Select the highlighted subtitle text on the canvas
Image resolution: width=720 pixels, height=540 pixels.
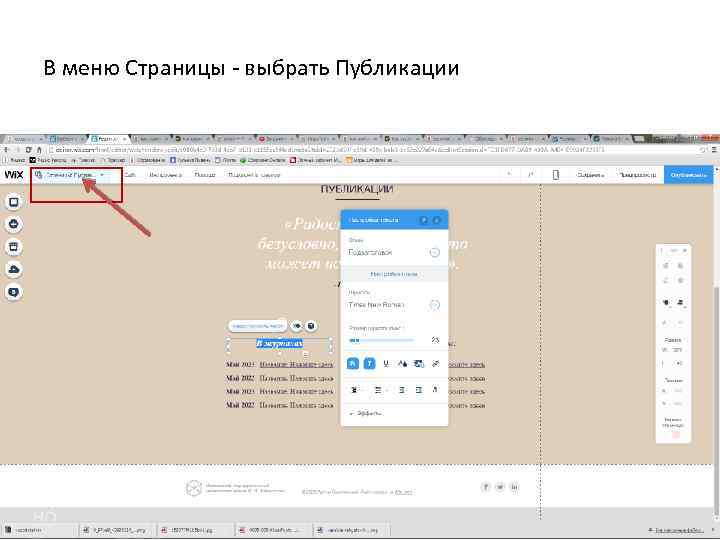pyautogui.click(x=279, y=343)
